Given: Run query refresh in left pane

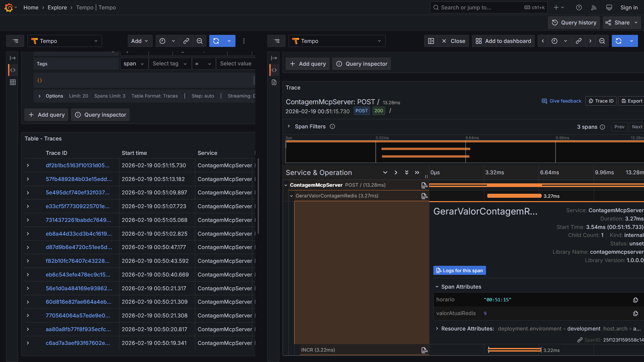Looking at the screenshot, I should [x=216, y=41].
